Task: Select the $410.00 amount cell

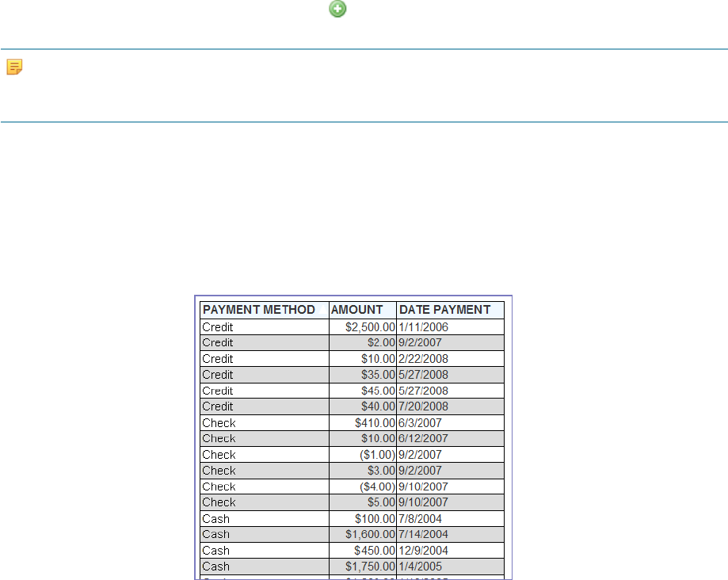Action: pos(363,423)
